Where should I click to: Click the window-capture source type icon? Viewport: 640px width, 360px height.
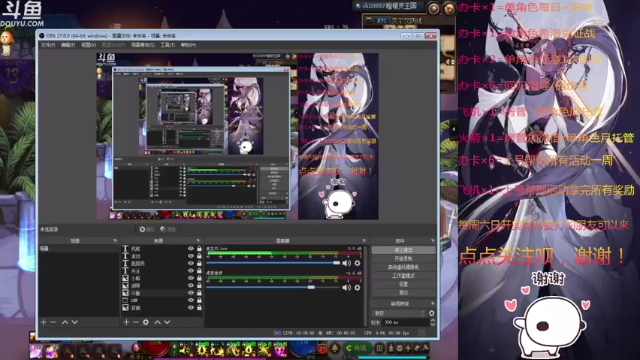click(125, 300)
